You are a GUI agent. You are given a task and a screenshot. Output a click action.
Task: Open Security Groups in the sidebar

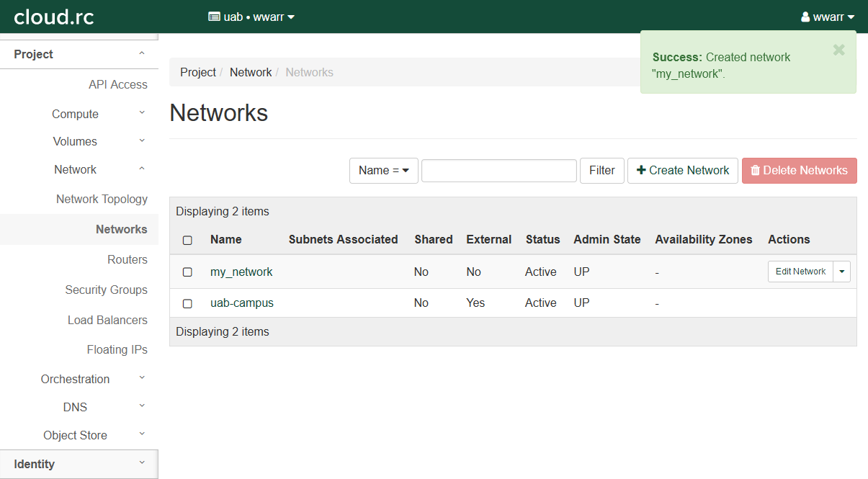106,290
